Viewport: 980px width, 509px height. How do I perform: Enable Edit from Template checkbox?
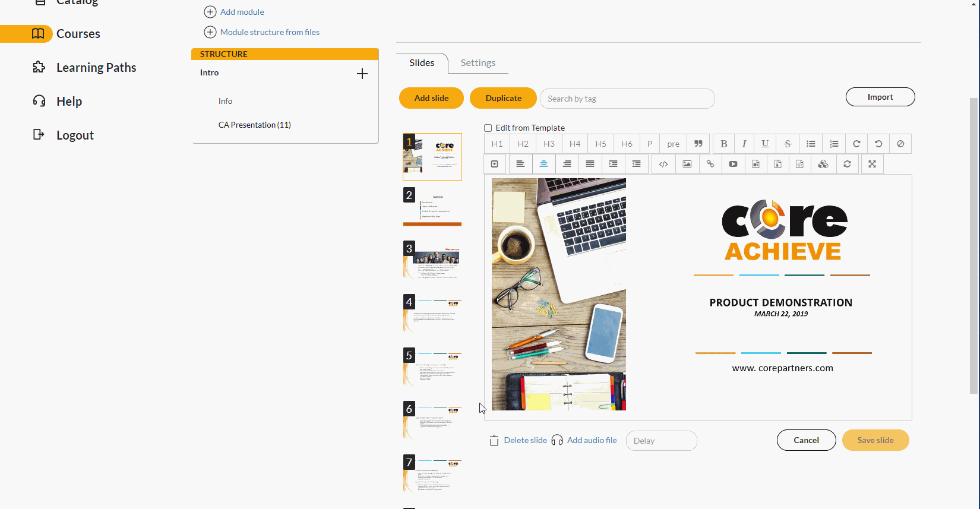[488, 128]
